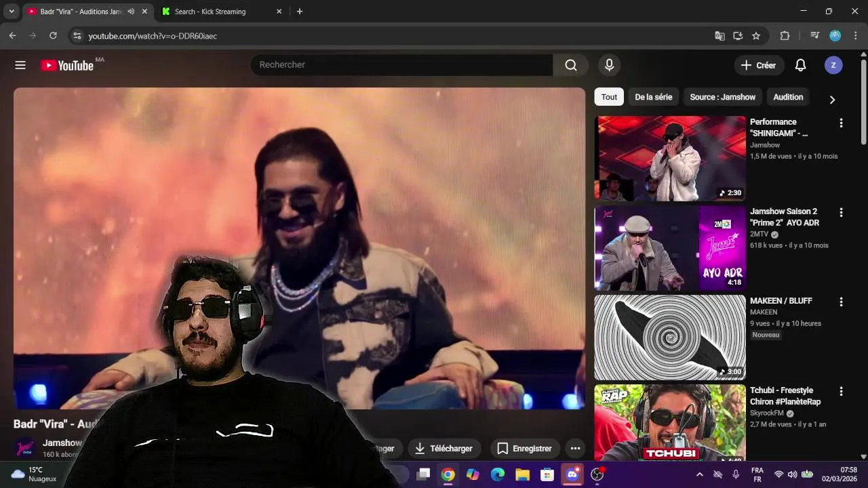This screenshot has width=868, height=488.
Task: View site information icon in address bar
Action: 77,36
